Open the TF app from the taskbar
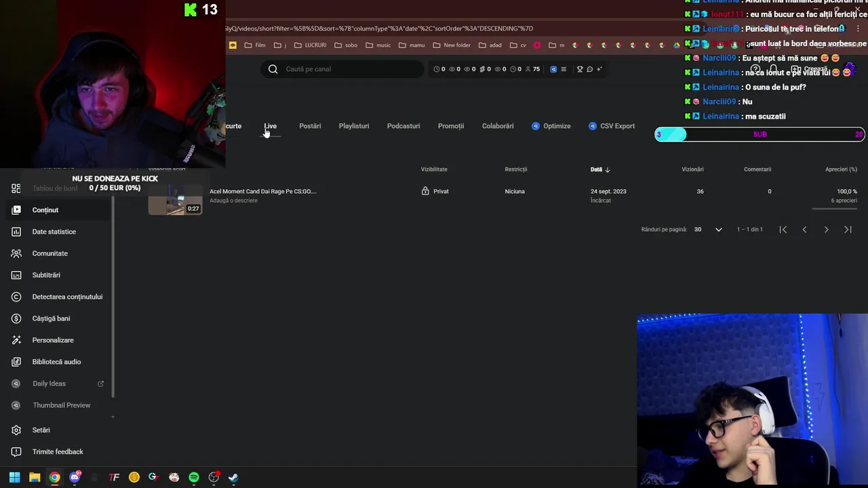The image size is (868, 488). tap(114, 477)
